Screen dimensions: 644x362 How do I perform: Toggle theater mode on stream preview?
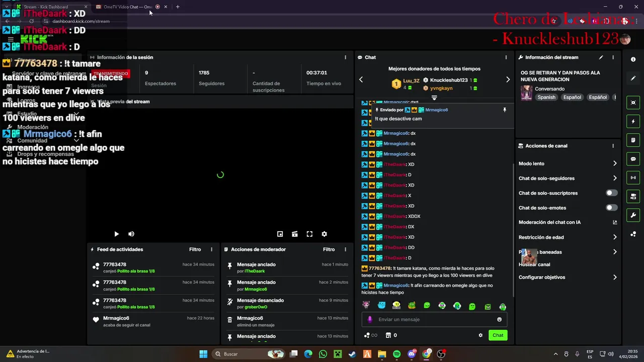point(295,234)
